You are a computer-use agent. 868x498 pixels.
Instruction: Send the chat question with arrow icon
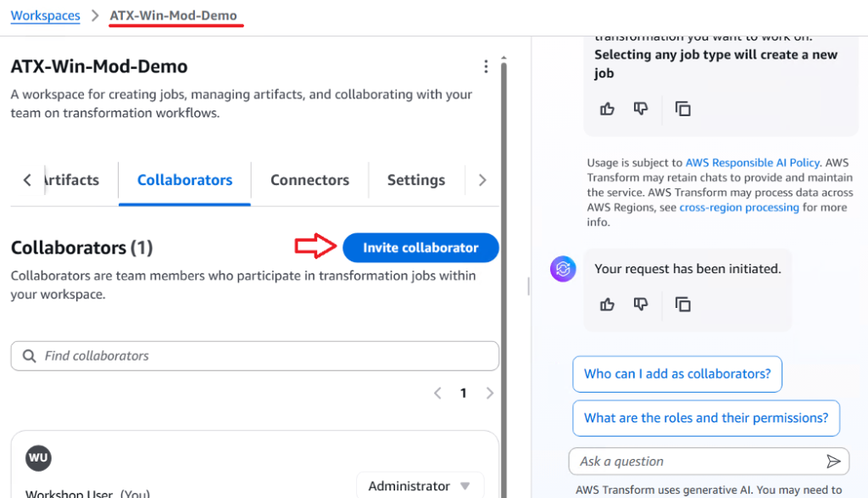(833, 462)
